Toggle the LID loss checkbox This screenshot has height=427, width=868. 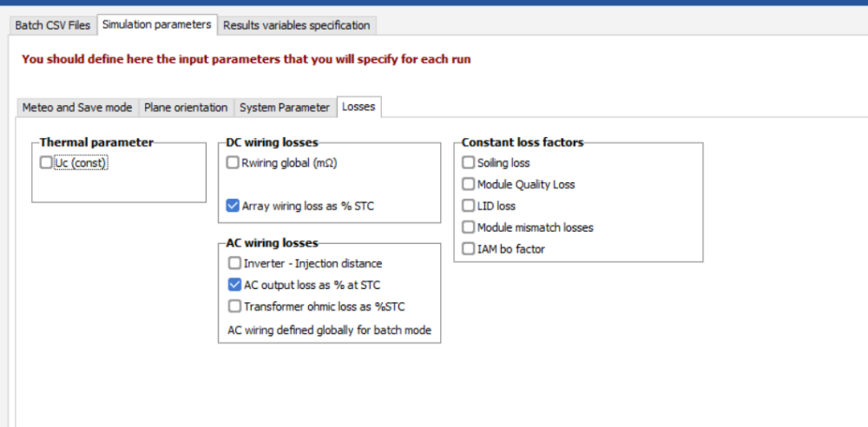click(x=469, y=206)
